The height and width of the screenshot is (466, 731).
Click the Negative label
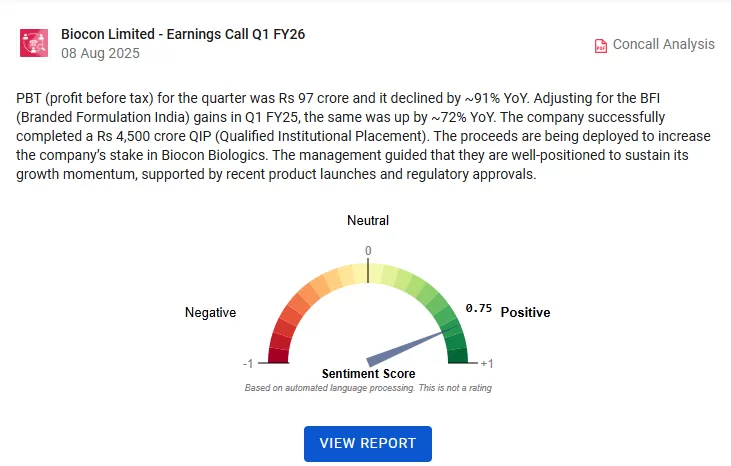[x=211, y=313]
